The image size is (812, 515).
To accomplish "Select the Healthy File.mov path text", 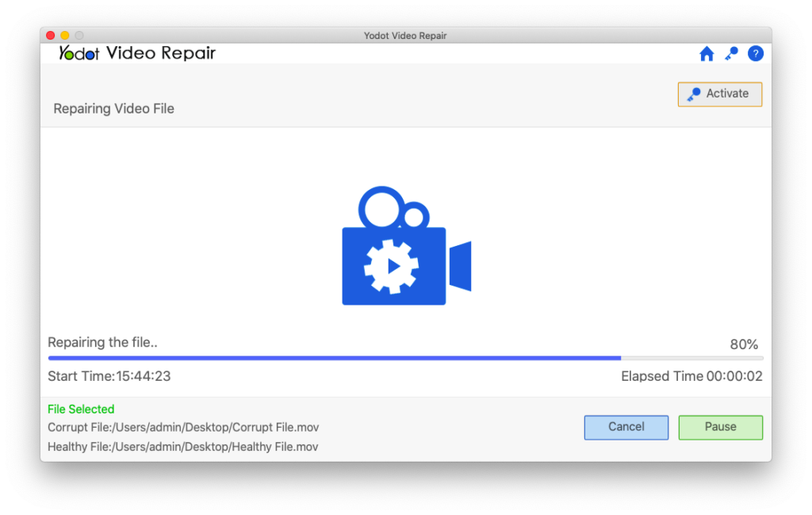I will point(182,446).
